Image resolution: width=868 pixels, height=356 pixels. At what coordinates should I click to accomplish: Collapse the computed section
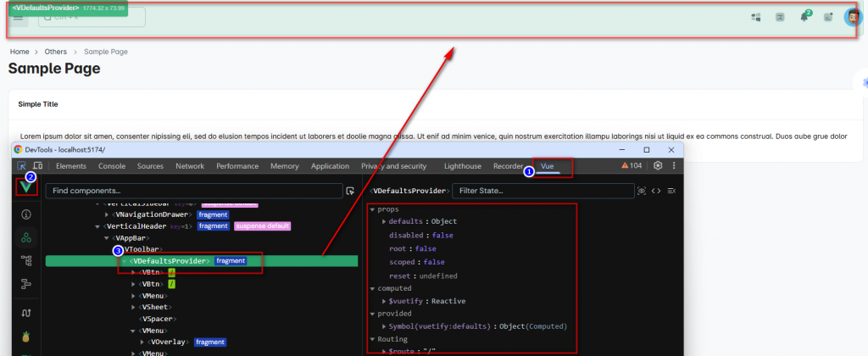point(373,288)
